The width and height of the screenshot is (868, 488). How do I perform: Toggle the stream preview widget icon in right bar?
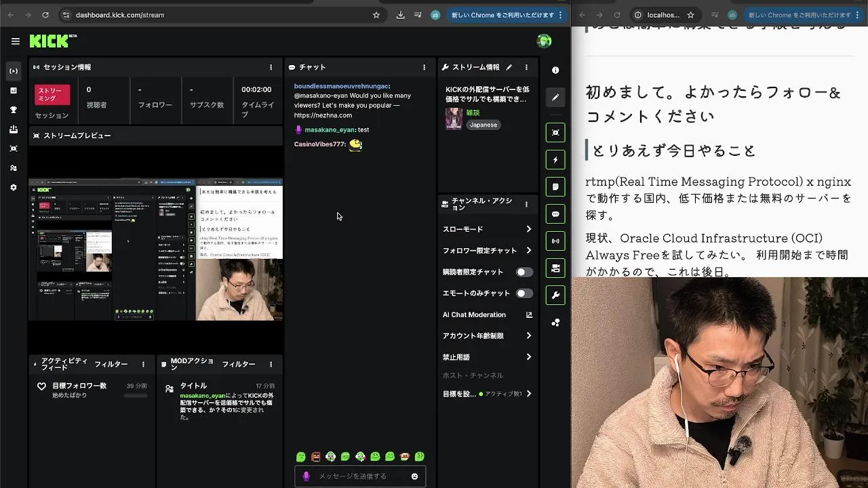[x=555, y=132]
